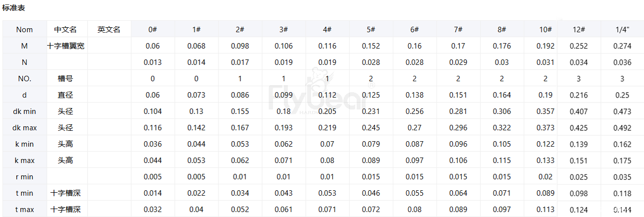Screen dimensions: 644x217
Task: Click the 0.231 dk min value
Action: 371,111
